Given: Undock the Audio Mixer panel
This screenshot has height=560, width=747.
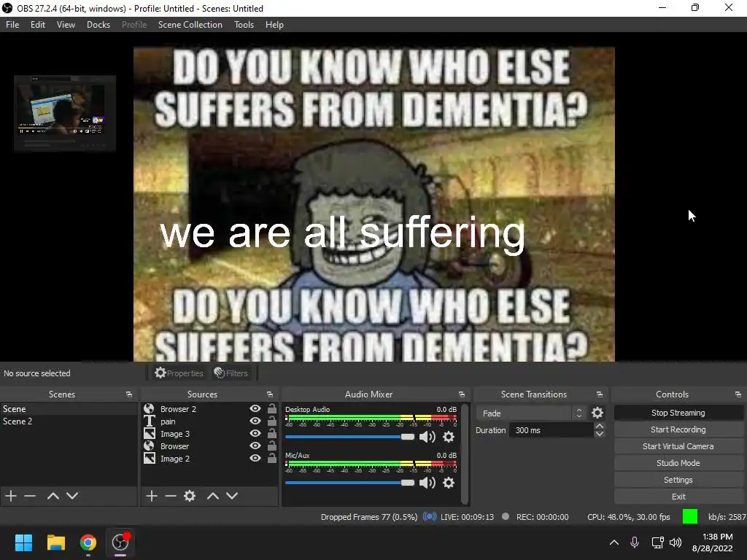Looking at the screenshot, I should point(462,394).
